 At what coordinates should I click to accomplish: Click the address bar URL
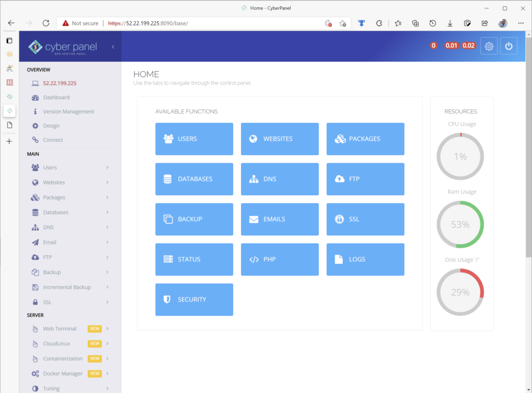pos(148,23)
